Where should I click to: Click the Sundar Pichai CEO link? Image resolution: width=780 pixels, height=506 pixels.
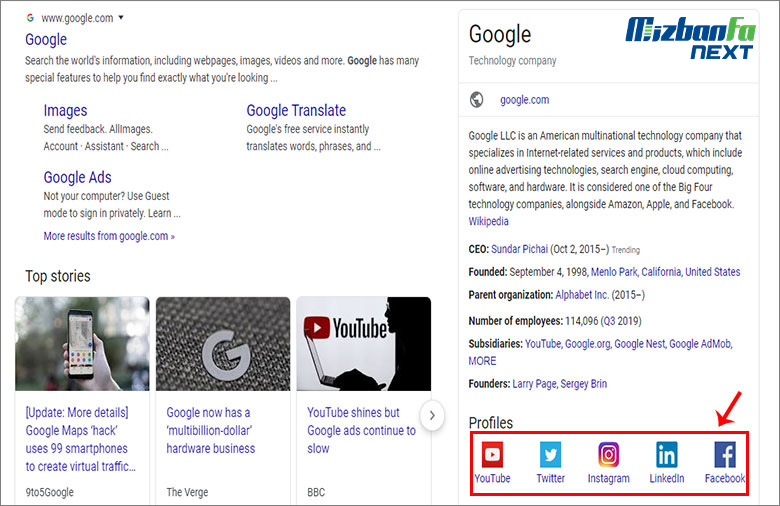click(519, 249)
